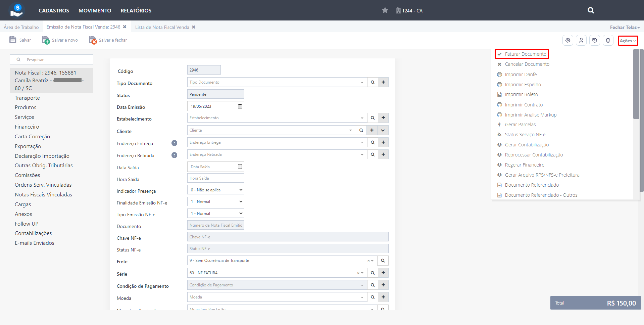The height and width of the screenshot is (325, 644).
Task: Open the Produtos section in sidebar
Action: click(26, 107)
